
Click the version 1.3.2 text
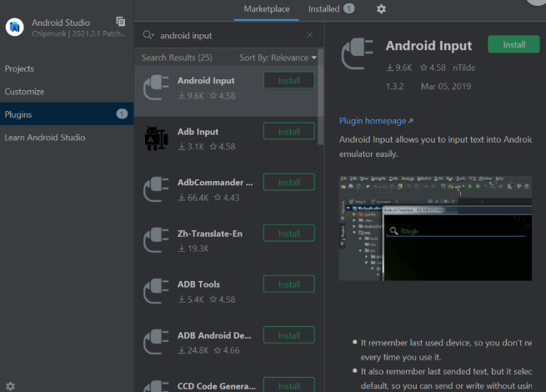(394, 86)
